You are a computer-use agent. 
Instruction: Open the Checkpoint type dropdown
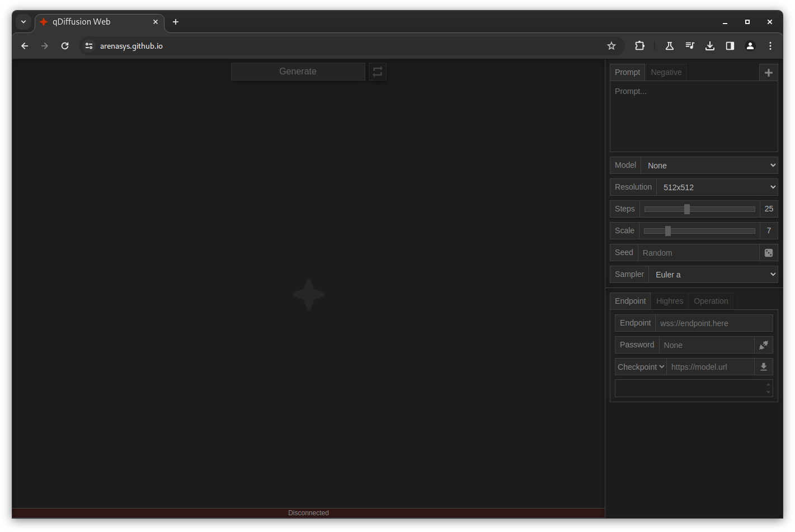click(641, 367)
